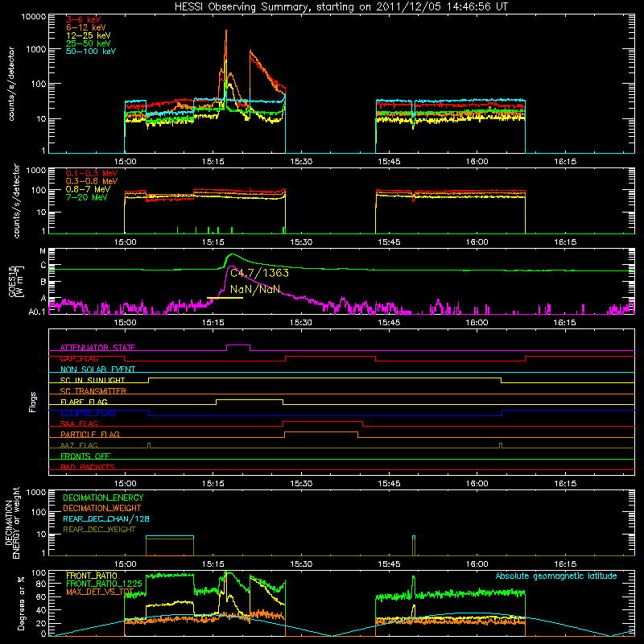644x644 pixels.
Task: Click the raised magenta attenuator state pulse
Action: (238, 345)
